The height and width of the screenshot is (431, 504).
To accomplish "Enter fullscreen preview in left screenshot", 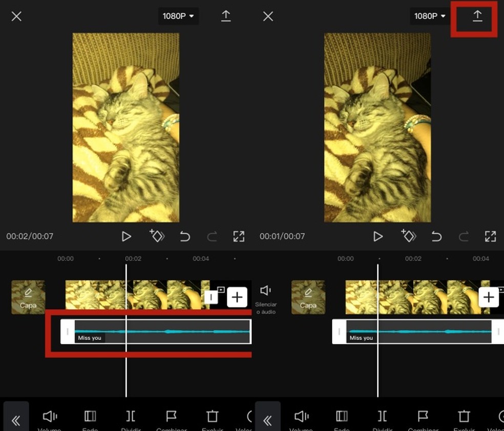I will tap(239, 236).
